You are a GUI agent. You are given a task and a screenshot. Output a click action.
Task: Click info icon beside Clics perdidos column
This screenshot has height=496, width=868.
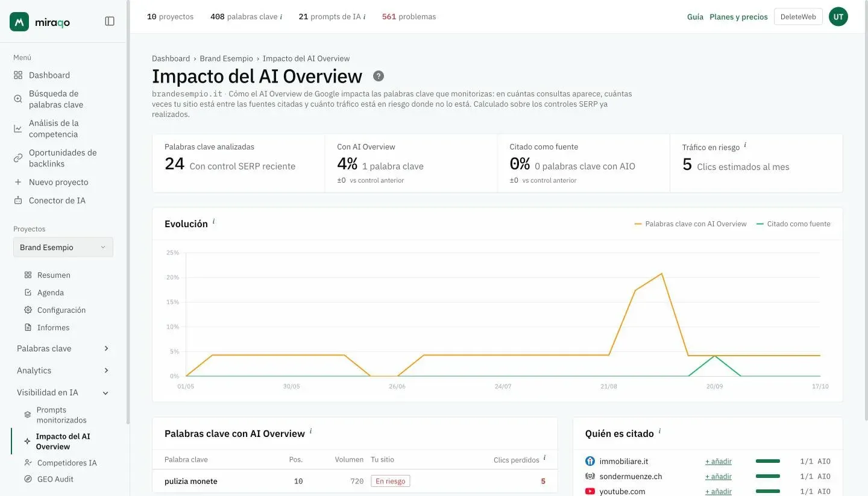544,458
